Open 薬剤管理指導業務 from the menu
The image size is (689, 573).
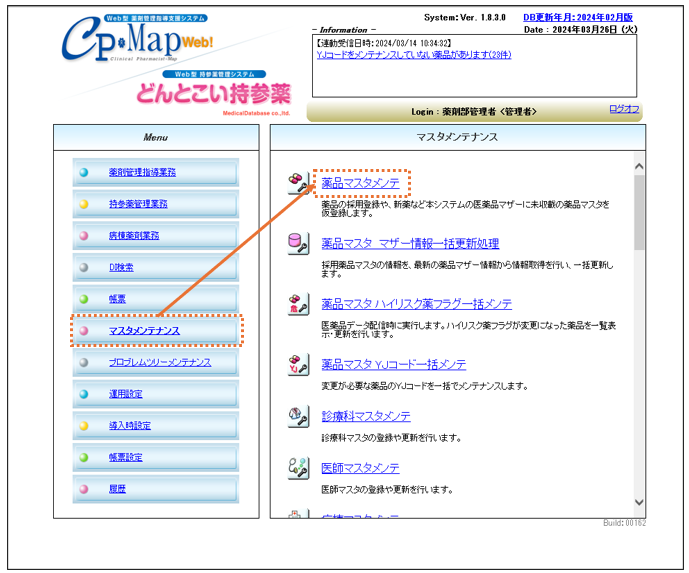point(142,173)
